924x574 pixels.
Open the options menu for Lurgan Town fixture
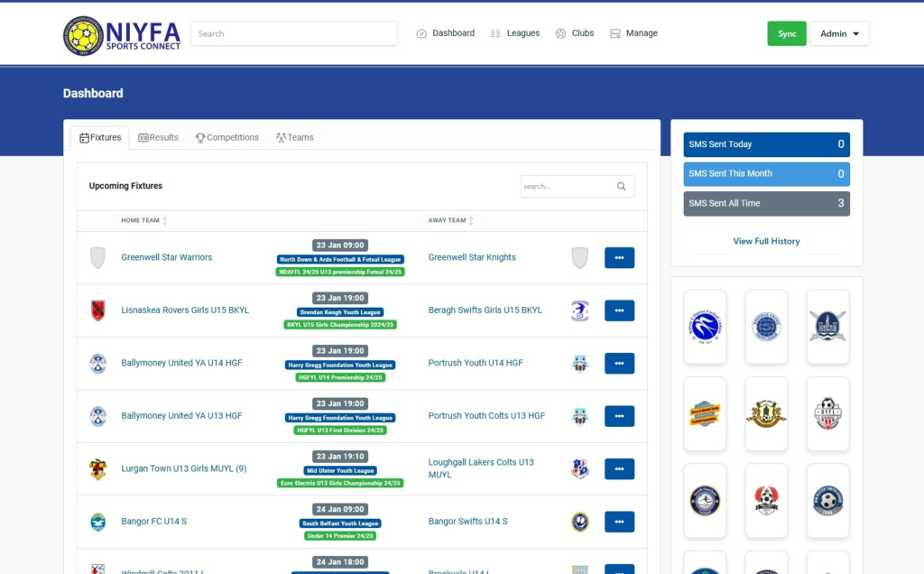[619, 469]
